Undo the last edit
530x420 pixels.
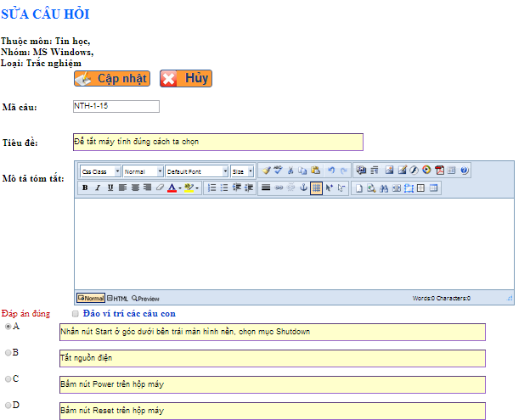pos(331,171)
